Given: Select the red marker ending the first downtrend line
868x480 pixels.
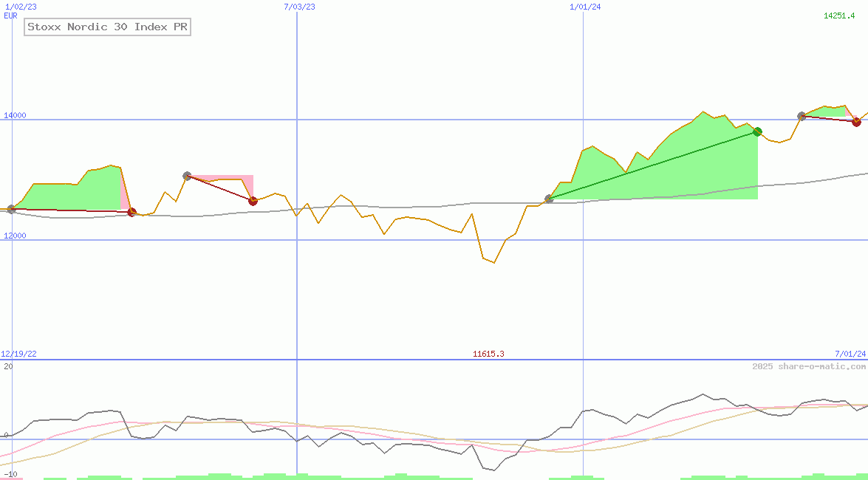Looking at the screenshot, I should tap(131, 211).
